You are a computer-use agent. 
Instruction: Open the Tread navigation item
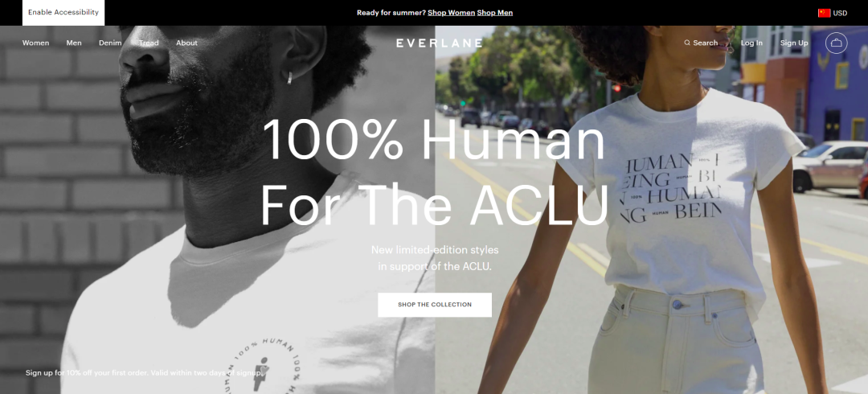tap(149, 43)
